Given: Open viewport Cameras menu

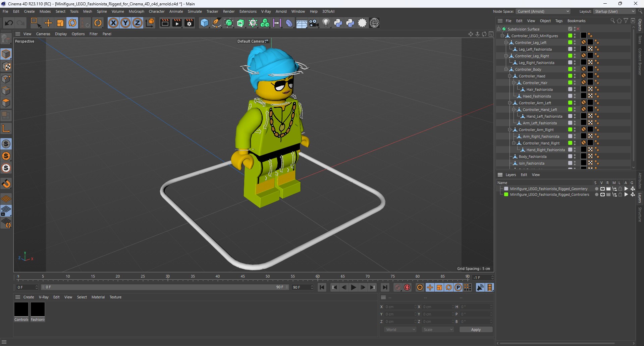Looking at the screenshot, I should click(43, 34).
